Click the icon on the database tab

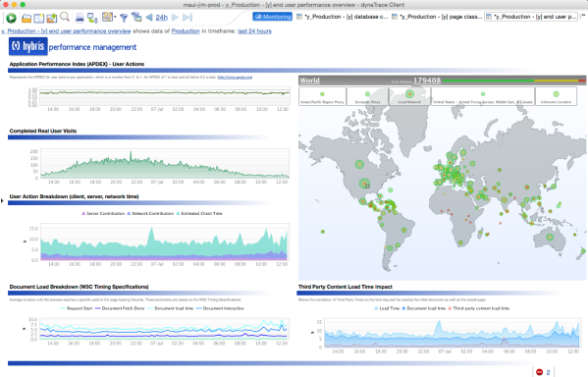point(299,17)
